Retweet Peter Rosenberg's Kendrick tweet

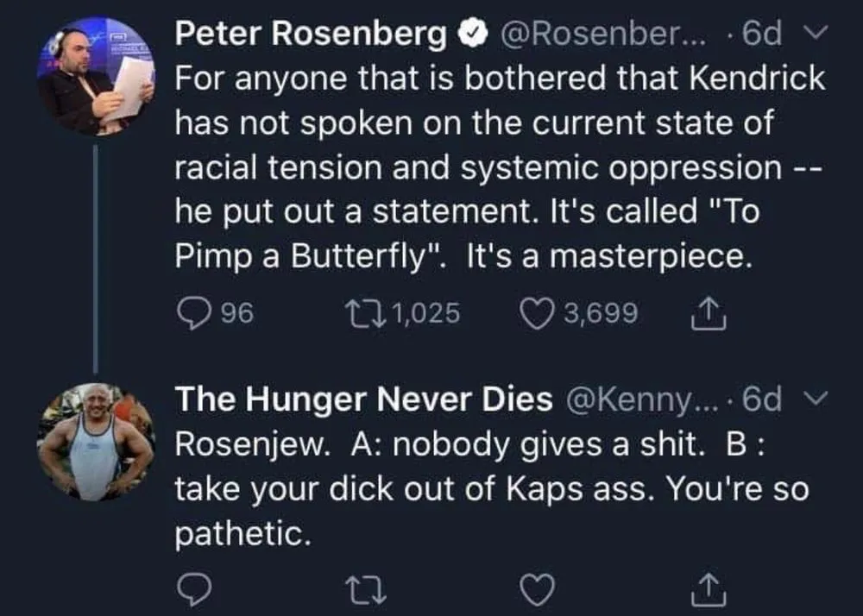[x=362, y=313]
